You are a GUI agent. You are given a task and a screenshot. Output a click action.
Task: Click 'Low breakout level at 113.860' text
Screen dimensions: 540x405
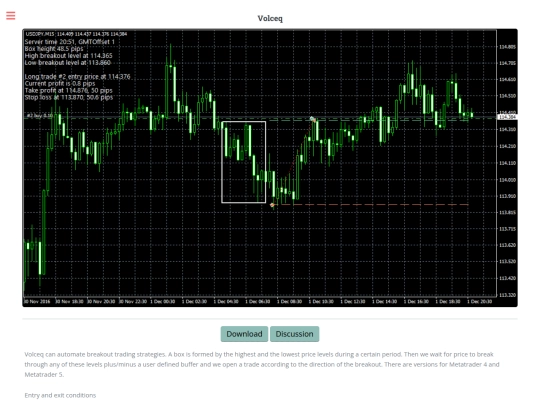pos(68,63)
